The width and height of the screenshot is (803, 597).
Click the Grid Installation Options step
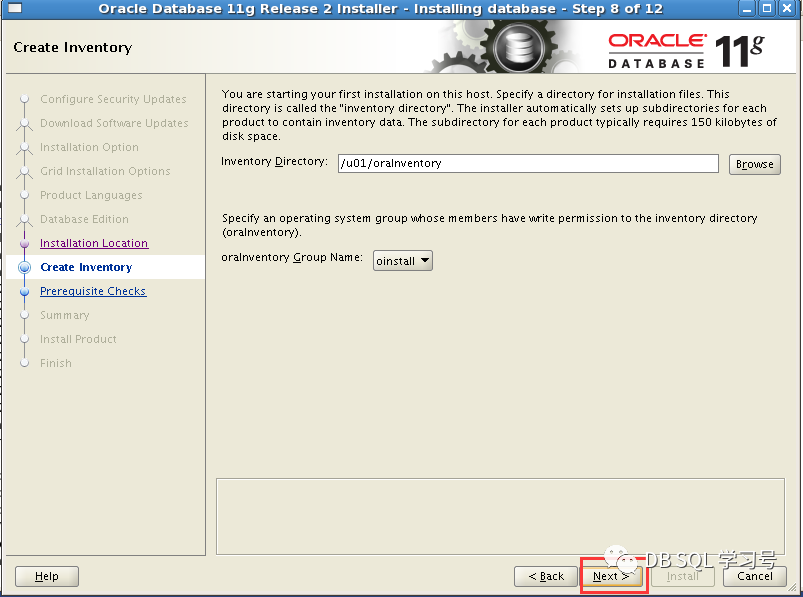(105, 171)
